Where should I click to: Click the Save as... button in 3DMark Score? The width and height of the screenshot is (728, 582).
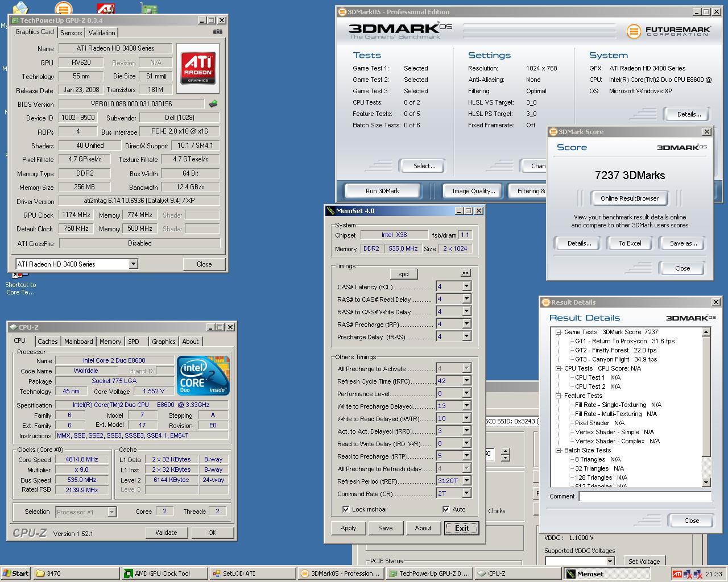point(683,243)
